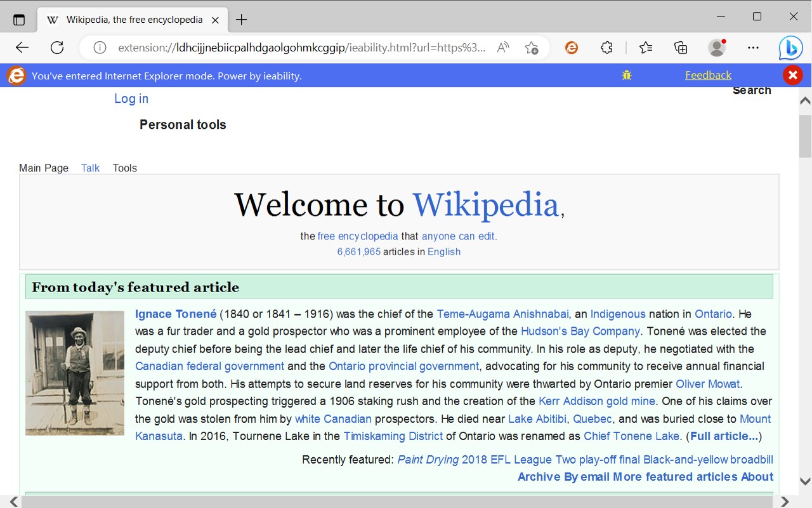
Task: Open a new browser tab
Action: pyautogui.click(x=241, y=20)
